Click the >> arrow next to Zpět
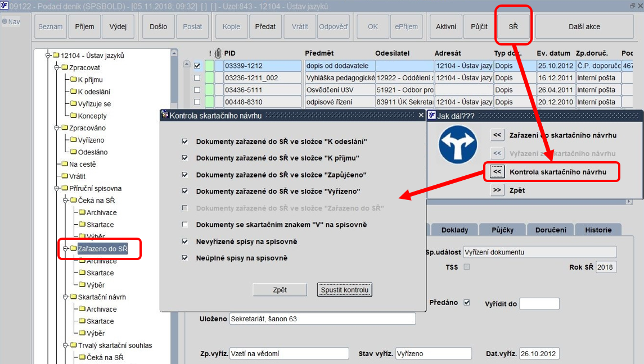The height and width of the screenshot is (364, 644). (497, 190)
